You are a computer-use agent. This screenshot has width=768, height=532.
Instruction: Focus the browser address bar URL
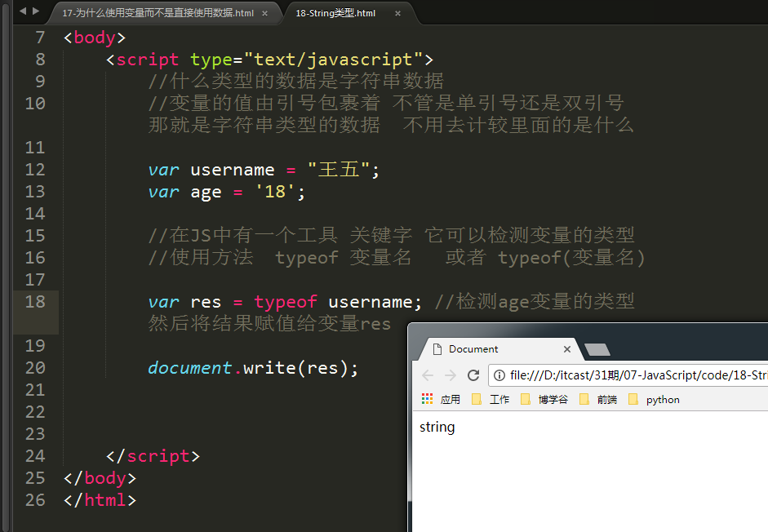point(639,375)
